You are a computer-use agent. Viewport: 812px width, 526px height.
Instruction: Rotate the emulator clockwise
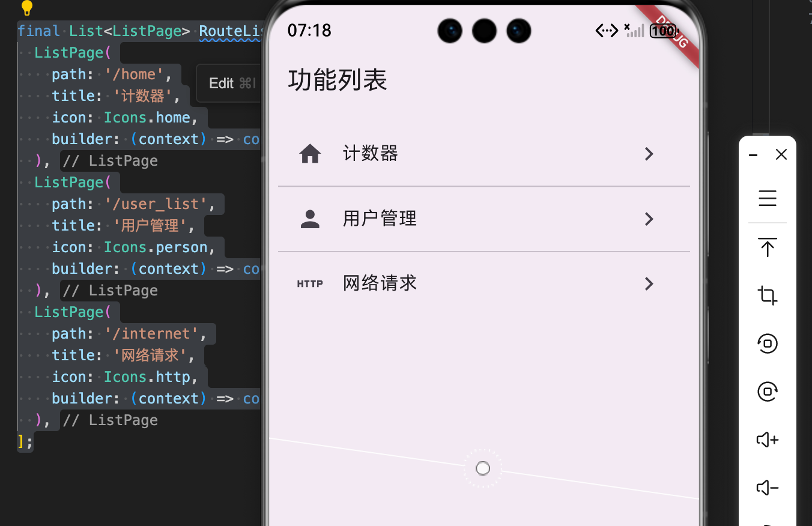[768, 391]
